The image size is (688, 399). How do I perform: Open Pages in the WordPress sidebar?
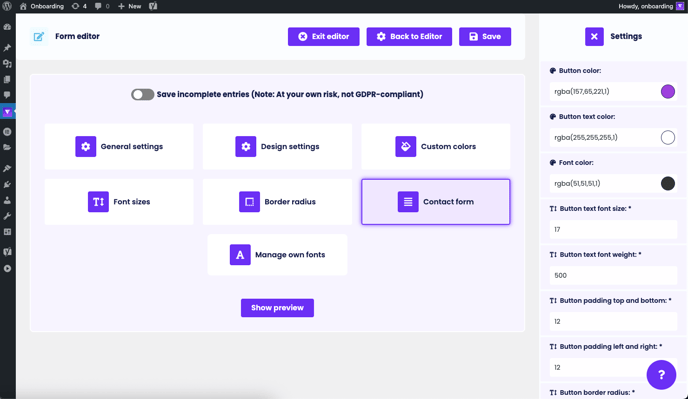(x=7, y=79)
